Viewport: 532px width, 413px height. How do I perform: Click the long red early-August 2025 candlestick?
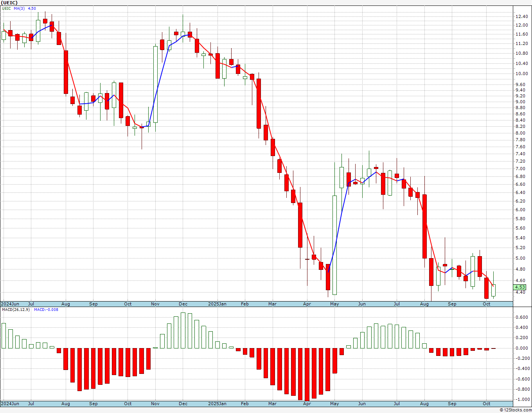[424, 226]
